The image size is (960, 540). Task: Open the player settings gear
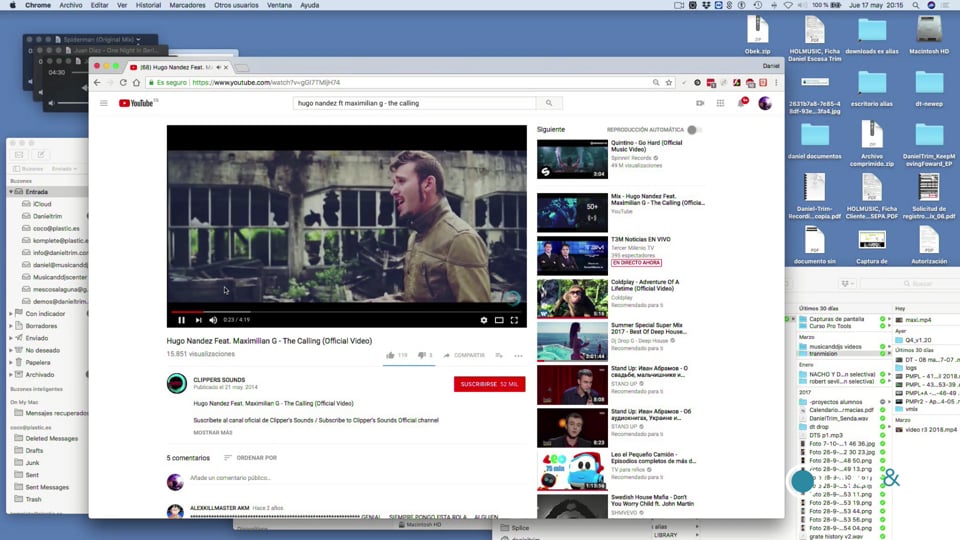(484, 320)
